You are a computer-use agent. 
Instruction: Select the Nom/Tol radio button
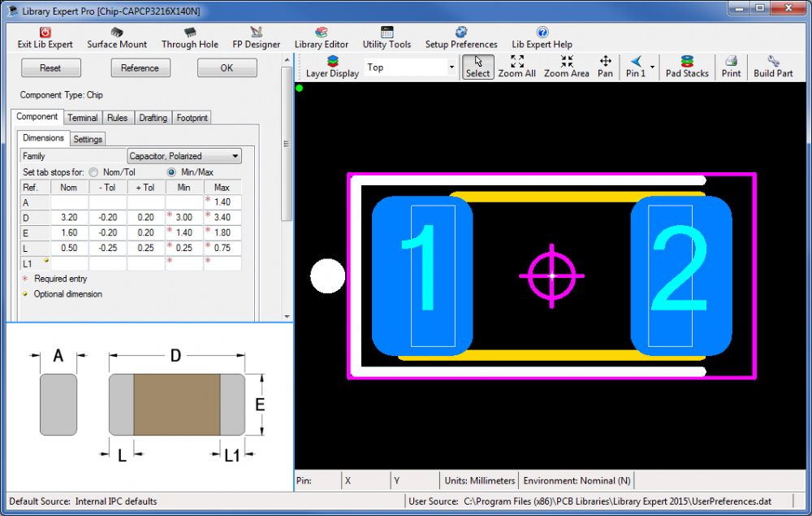[93, 172]
